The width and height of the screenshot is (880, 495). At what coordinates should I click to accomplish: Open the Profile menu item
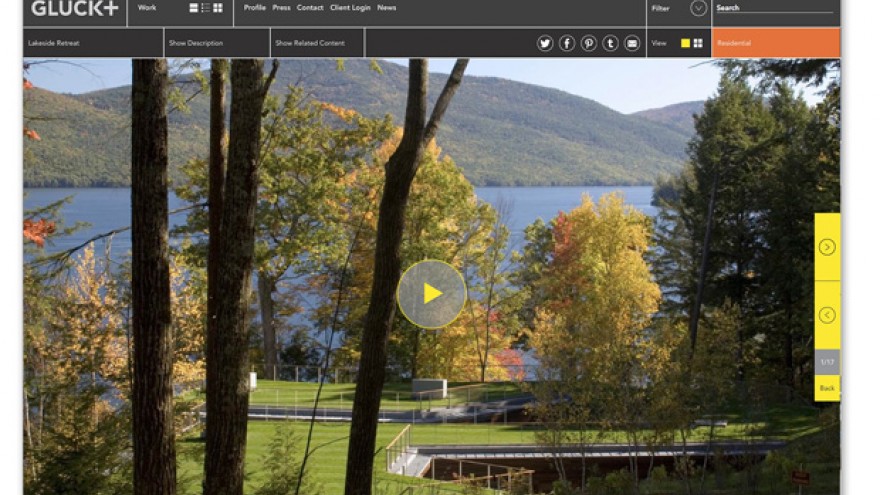[255, 8]
